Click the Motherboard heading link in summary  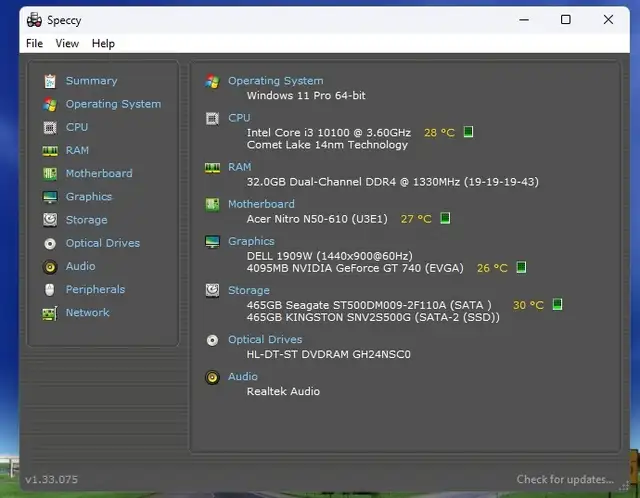261,204
